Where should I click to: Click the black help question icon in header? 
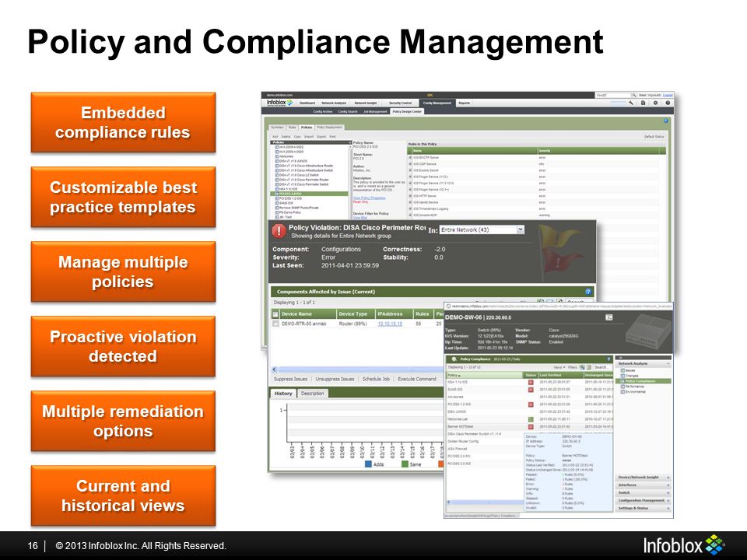pos(668,103)
